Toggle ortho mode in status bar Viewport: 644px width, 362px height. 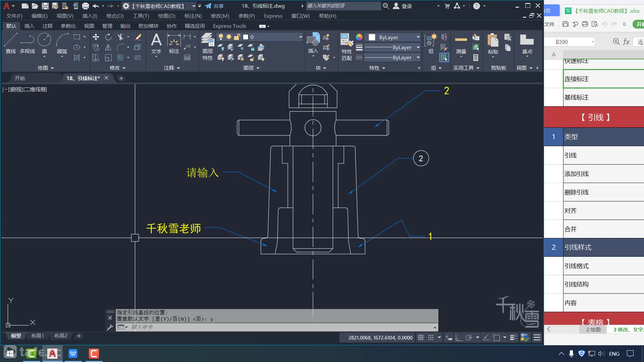(459, 338)
